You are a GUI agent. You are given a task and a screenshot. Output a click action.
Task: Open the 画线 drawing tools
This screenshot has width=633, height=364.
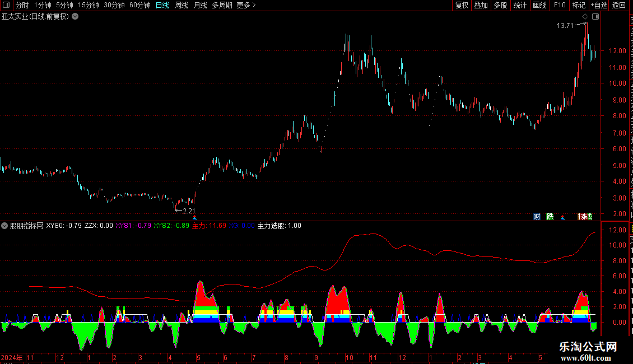540,5
